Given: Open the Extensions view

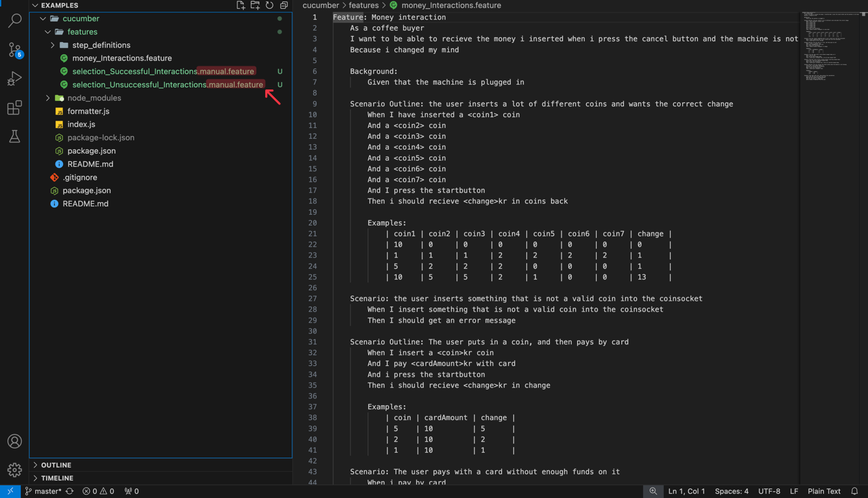Looking at the screenshot, I should [x=14, y=107].
